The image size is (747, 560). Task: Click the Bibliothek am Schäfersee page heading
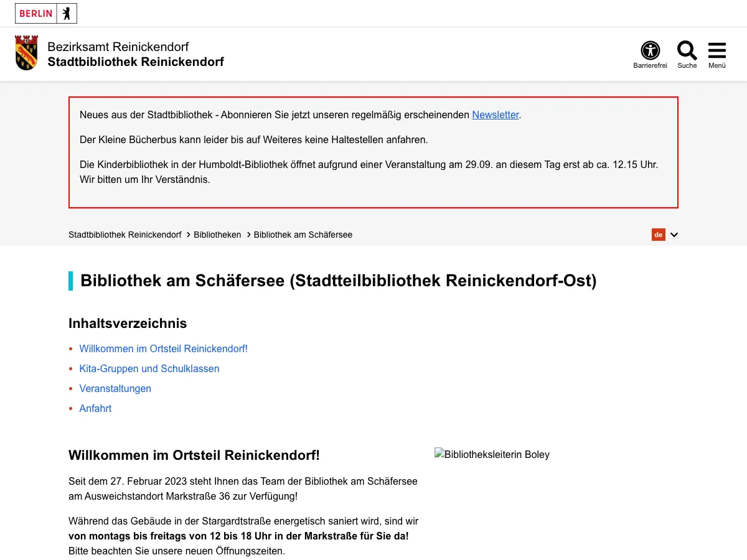point(339,281)
